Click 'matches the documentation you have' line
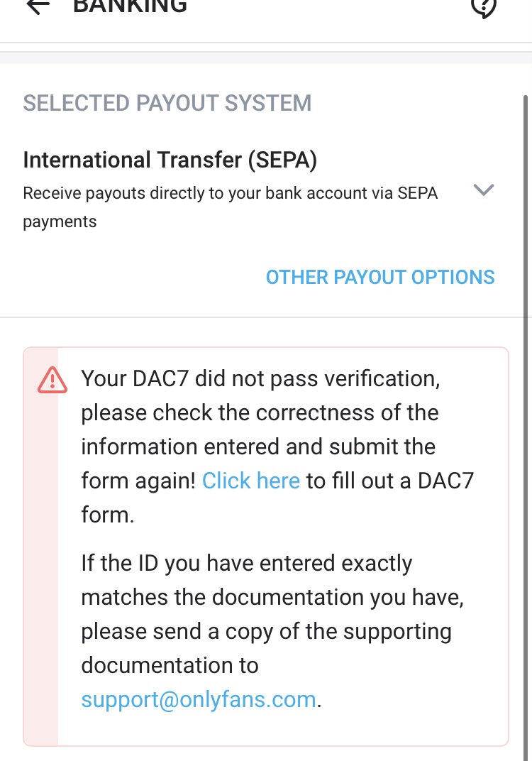Viewport: 532px width, 761px height. (272, 597)
